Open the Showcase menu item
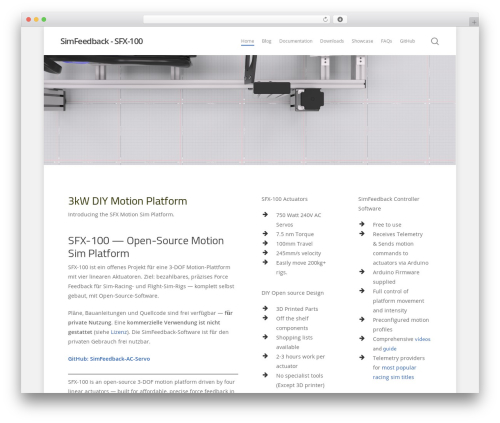The width and height of the screenshot is (500, 423). [362, 41]
